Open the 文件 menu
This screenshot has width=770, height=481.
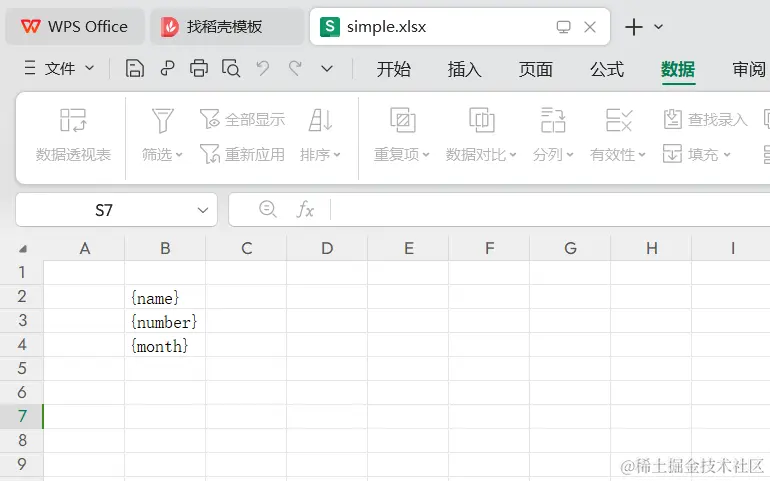[59, 68]
